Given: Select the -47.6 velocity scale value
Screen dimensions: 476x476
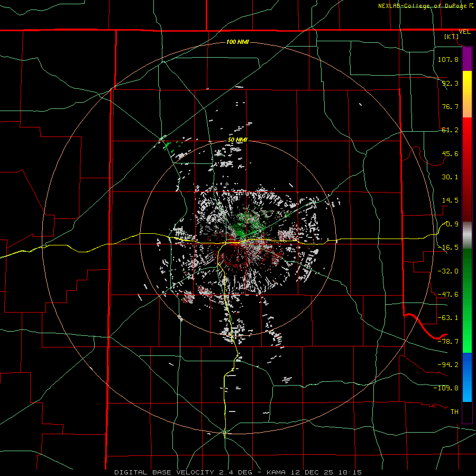Looking at the screenshot, I should point(448,295).
